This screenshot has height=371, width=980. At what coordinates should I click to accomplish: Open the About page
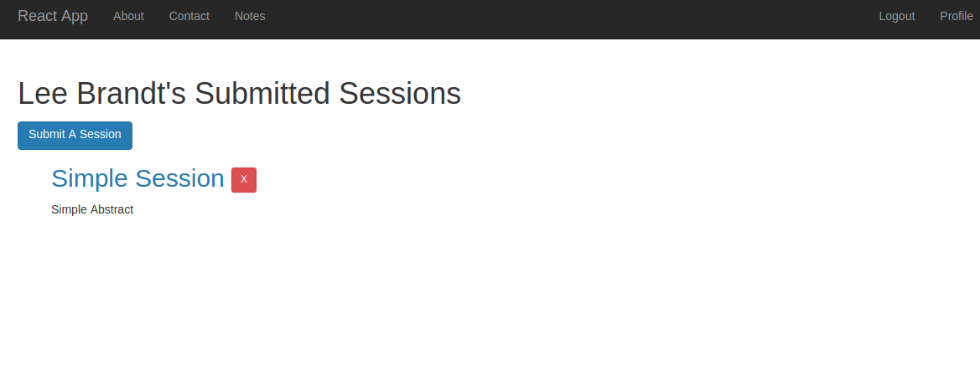point(128,16)
